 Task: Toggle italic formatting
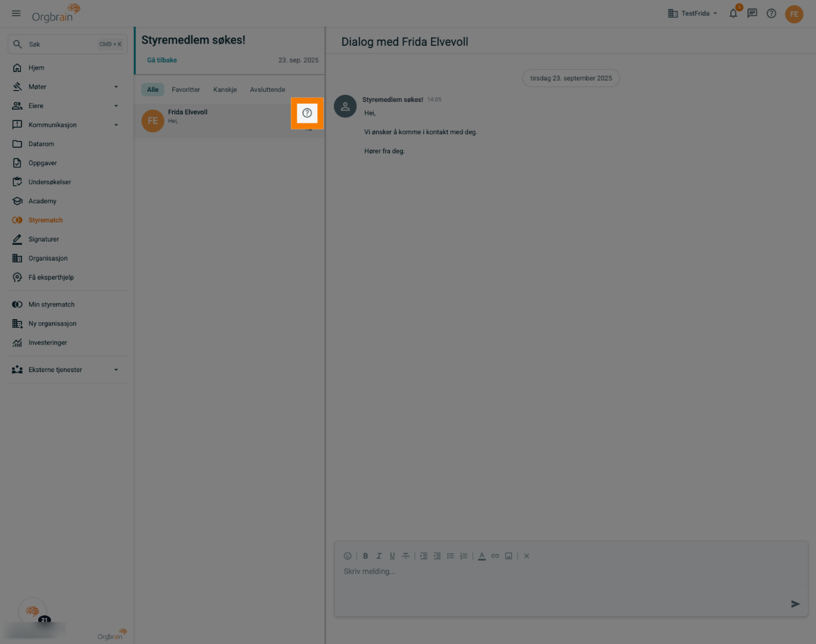click(378, 556)
